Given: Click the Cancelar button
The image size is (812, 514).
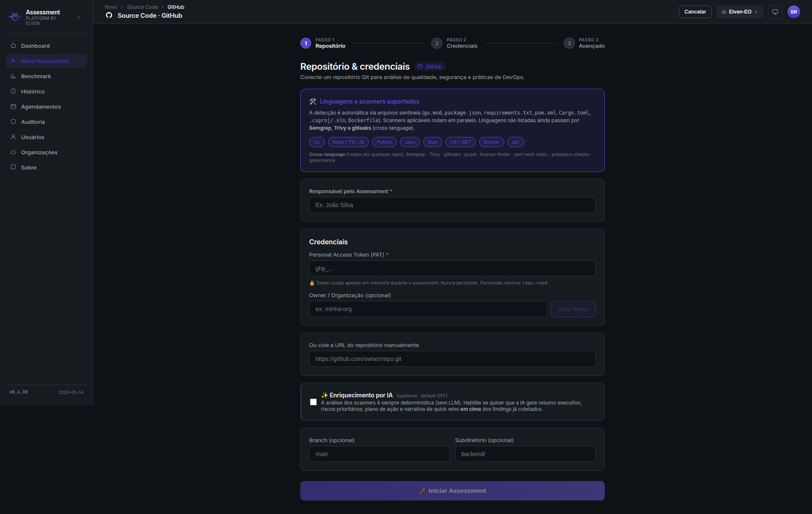Looking at the screenshot, I should 695,12.
